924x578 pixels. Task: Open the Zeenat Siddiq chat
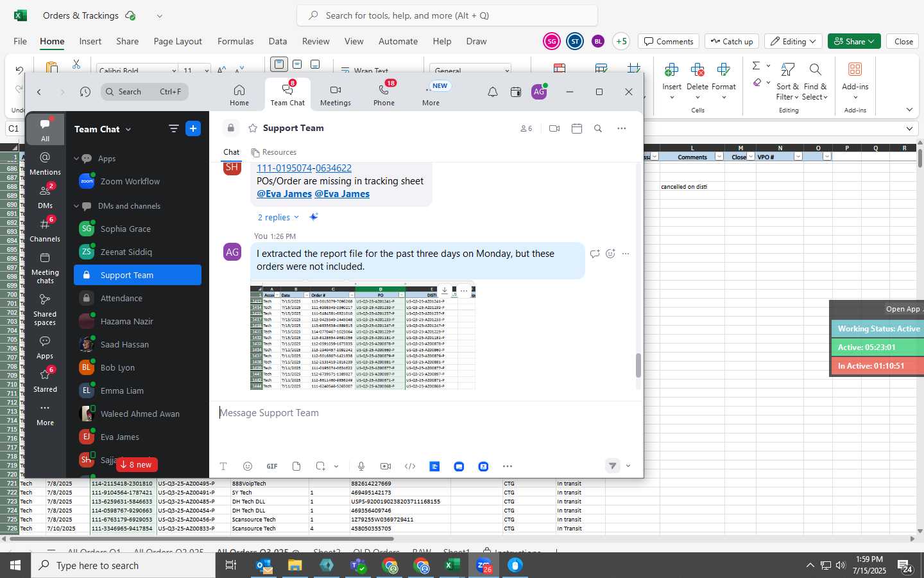click(x=137, y=252)
